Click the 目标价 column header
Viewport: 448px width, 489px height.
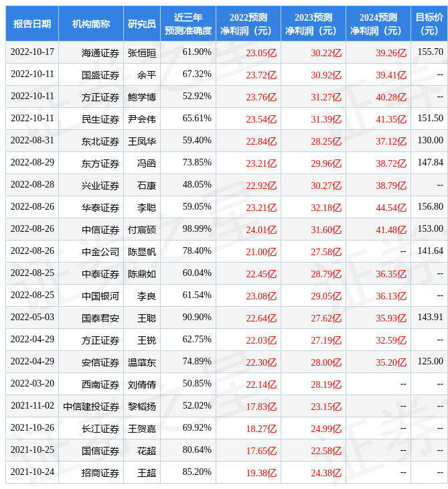[x=429, y=23]
